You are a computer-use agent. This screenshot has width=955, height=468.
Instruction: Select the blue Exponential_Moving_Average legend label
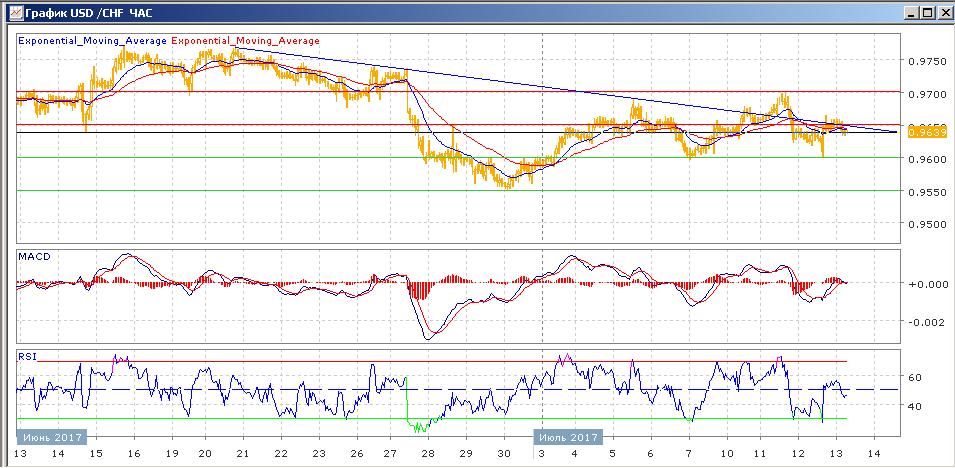94,41
